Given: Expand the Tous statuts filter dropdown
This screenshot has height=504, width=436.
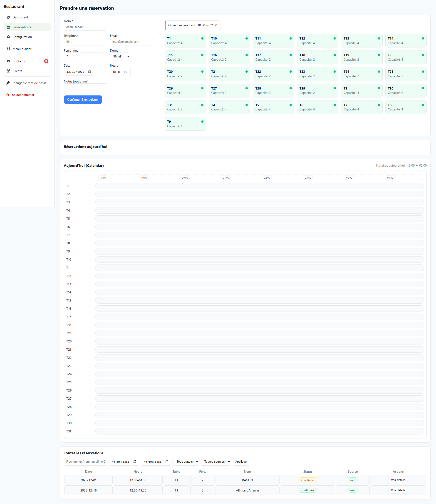Looking at the screenshot, I should 186,461.
